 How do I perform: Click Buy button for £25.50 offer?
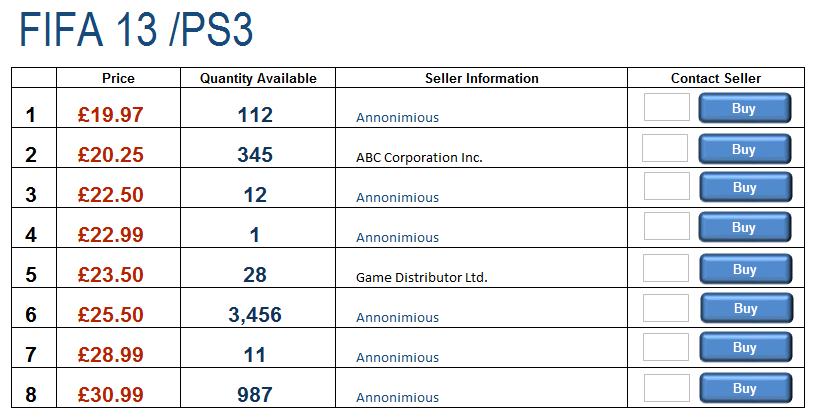coord(747,308)
